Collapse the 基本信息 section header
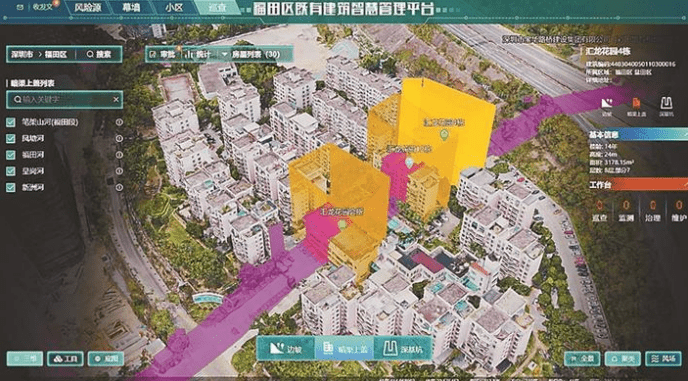 click(x=637, y=134)
